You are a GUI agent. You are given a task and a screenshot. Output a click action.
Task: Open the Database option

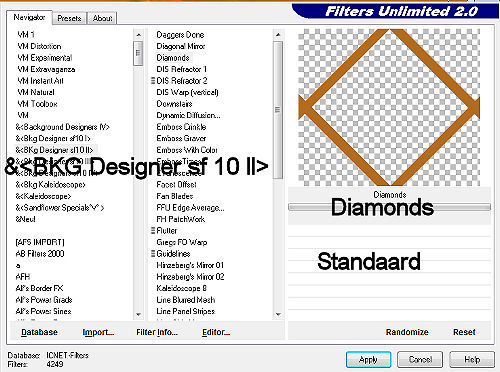39,332
